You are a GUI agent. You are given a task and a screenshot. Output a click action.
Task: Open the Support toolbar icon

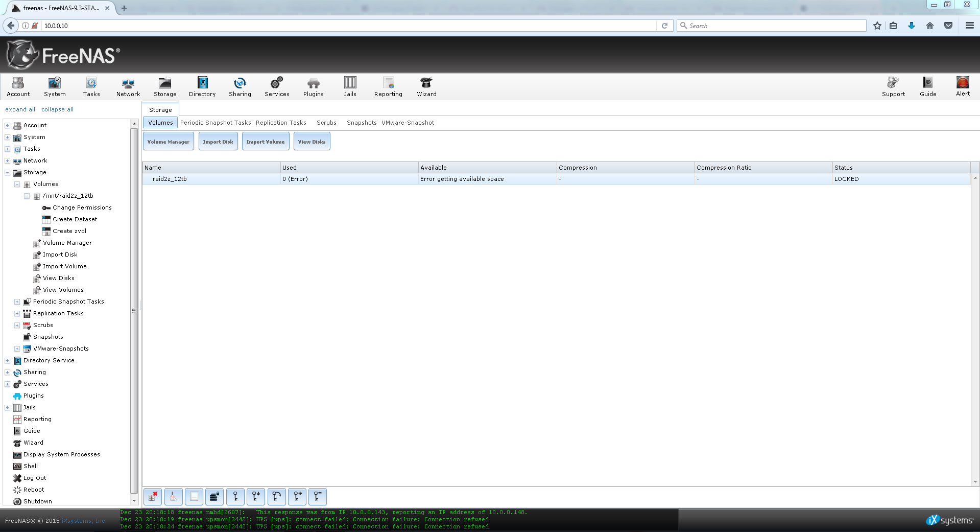tap(893, 86)
